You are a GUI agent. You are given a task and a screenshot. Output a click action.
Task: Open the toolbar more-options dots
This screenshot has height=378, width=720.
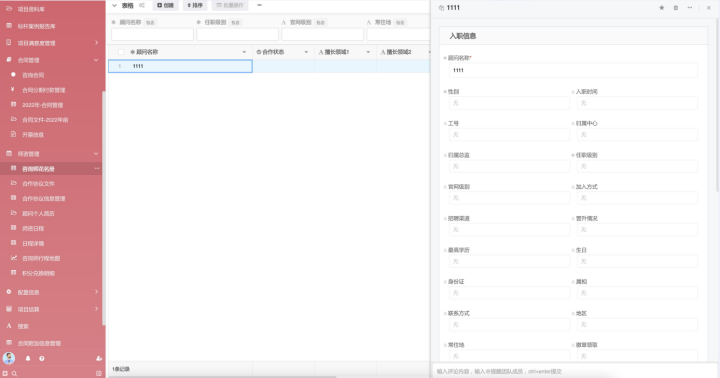pyautogui.click(x=259, y=6)
